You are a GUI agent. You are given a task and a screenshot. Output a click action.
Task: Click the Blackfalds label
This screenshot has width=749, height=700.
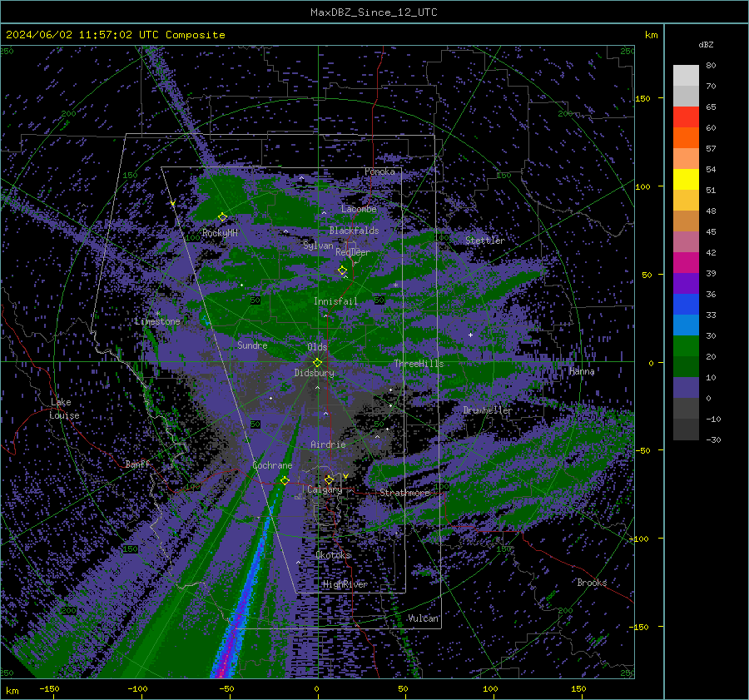(x=354, y=231)
